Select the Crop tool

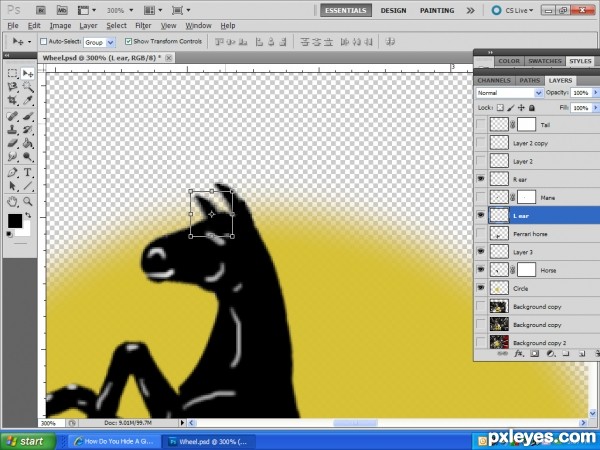[x=13, y=100]
